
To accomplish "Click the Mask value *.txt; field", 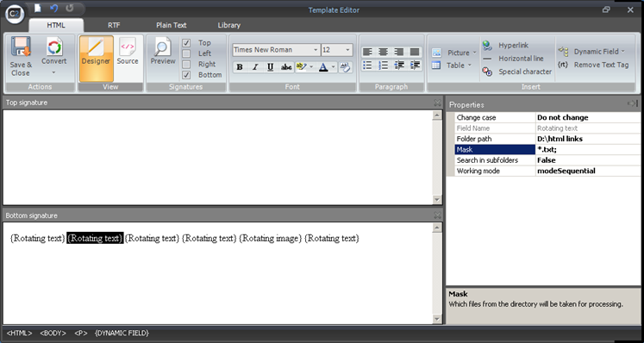I will click(x=588, y=149).
